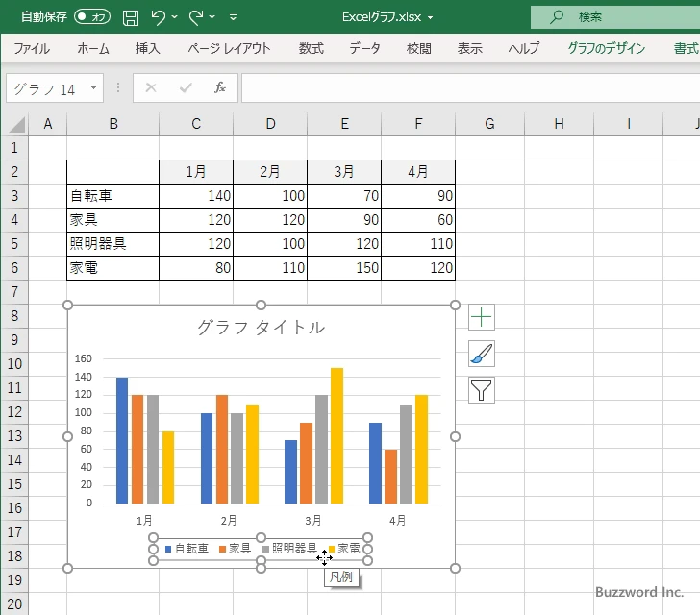Click the formula bar confirm checkmark icon

[186, 87]
